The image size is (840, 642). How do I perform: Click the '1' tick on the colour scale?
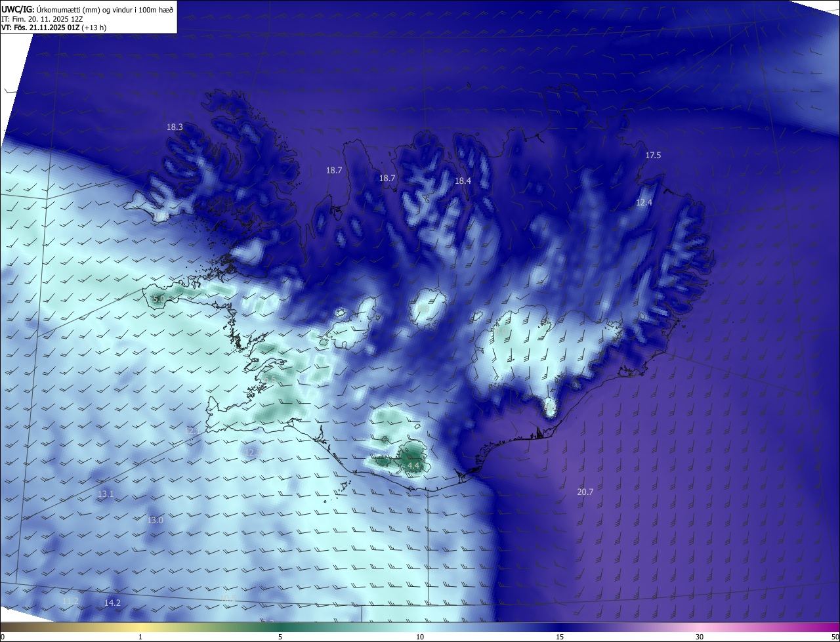coord(140,637)
